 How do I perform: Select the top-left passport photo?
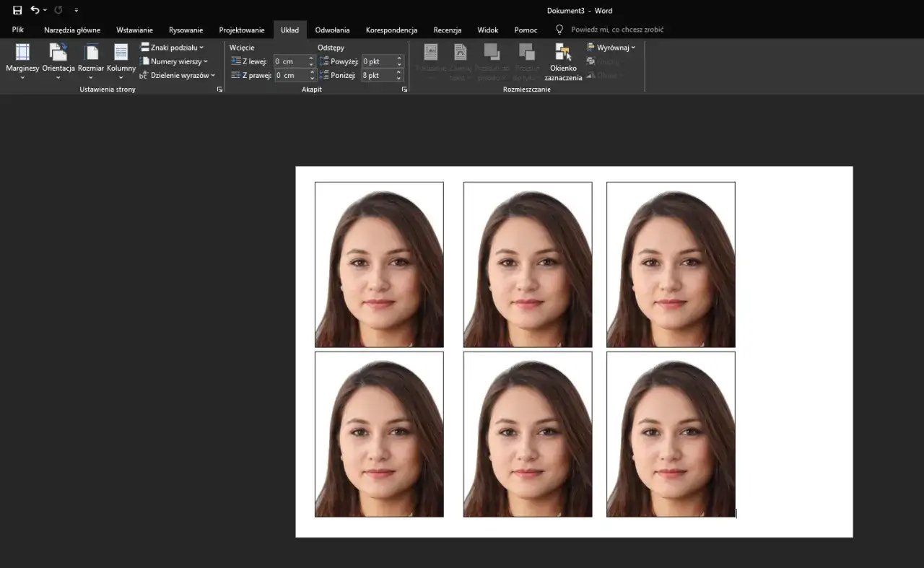379,264
